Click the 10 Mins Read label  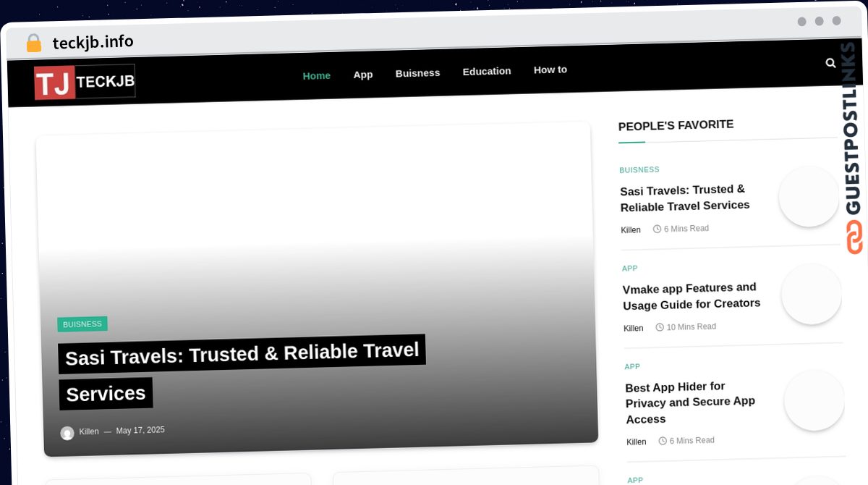[692, 326]
